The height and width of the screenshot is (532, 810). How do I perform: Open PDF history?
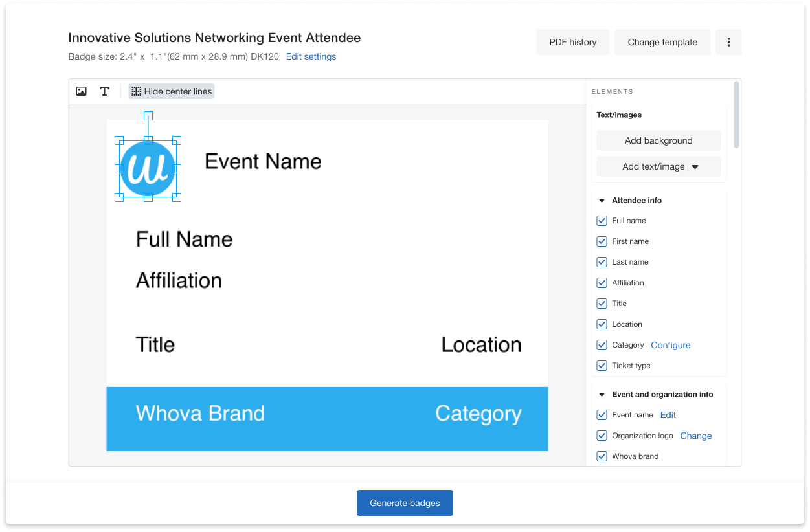(x=572, y=42)
